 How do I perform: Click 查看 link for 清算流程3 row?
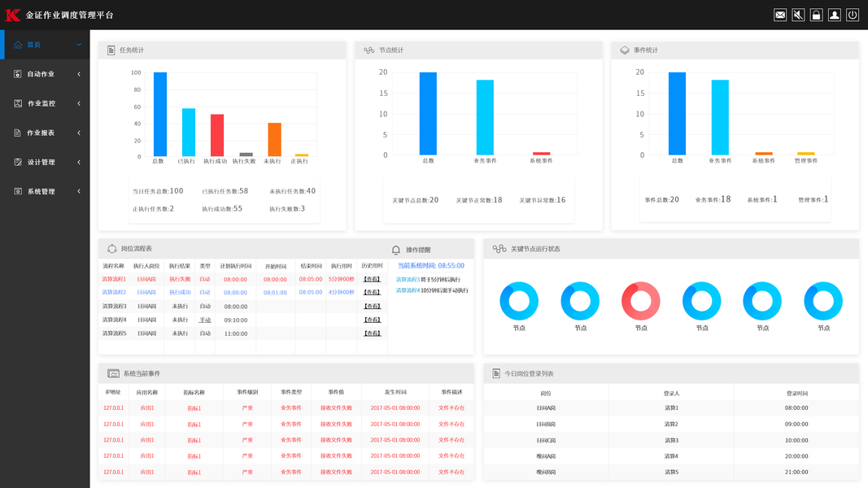[x=372, y=307]
